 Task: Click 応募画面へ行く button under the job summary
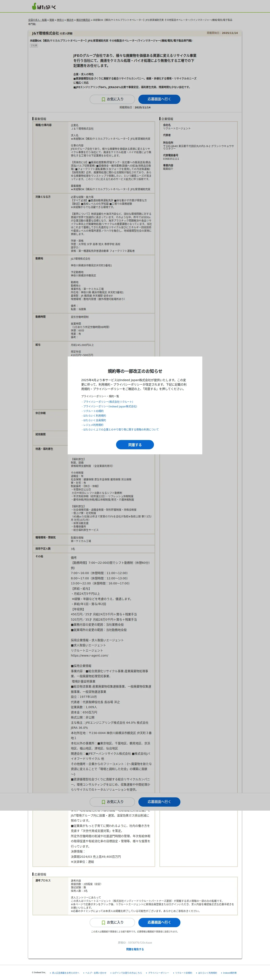159,99
